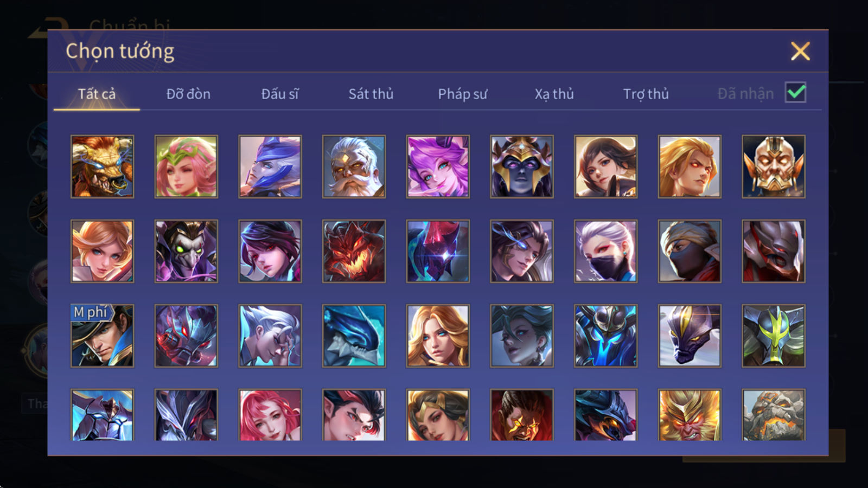Pick the blue shark creature hero

[x=354, y=336]
